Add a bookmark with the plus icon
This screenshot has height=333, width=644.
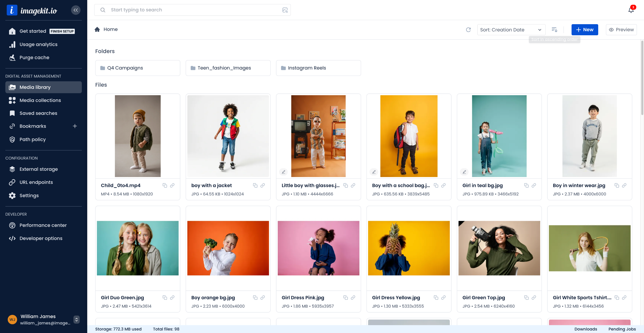point(75,126)
